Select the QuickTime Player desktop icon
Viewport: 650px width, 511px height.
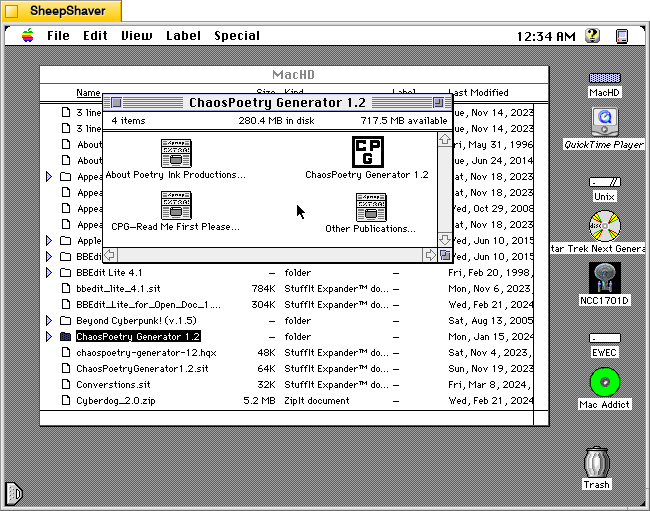[x=604, y=122]
